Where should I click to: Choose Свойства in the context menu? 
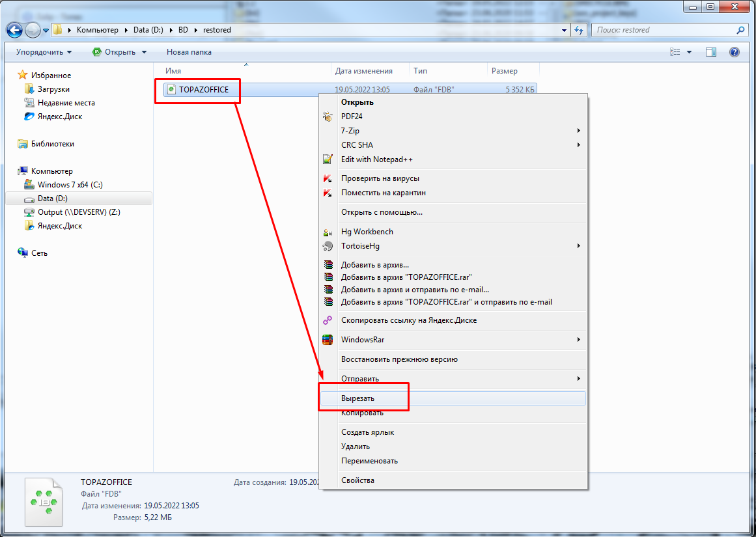(x=453, y=480)
